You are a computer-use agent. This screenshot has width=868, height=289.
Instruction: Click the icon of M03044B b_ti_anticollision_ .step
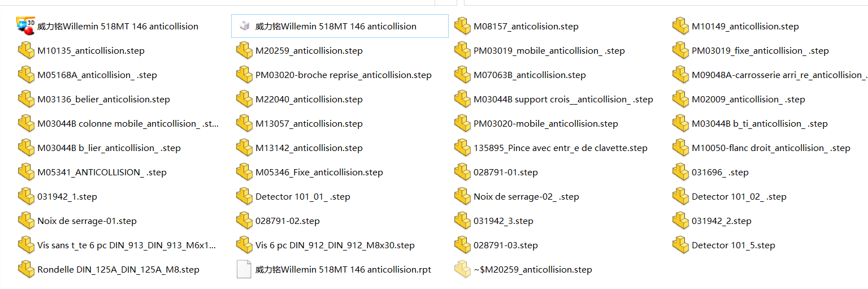(x=681, y=123)
